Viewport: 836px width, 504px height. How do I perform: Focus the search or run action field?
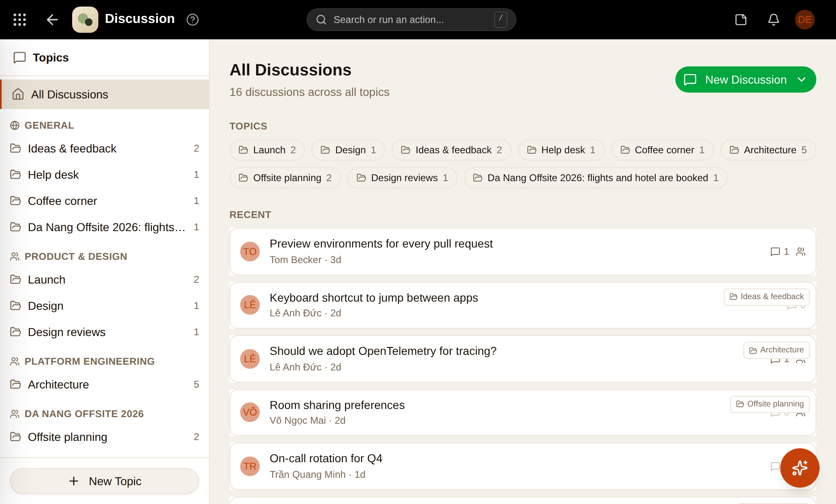(x=411, y=20)
